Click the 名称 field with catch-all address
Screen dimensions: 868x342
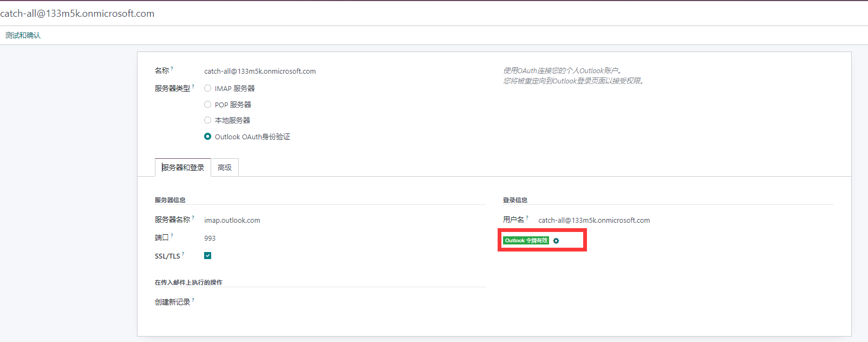[x=260, y=71]
